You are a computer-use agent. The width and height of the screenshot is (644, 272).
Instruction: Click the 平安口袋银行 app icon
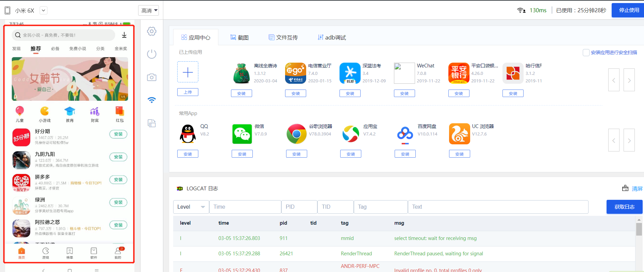coord(459,73)
